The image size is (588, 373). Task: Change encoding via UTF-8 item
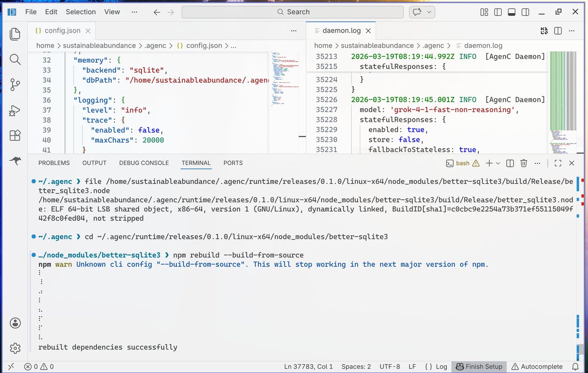(390, 367)
